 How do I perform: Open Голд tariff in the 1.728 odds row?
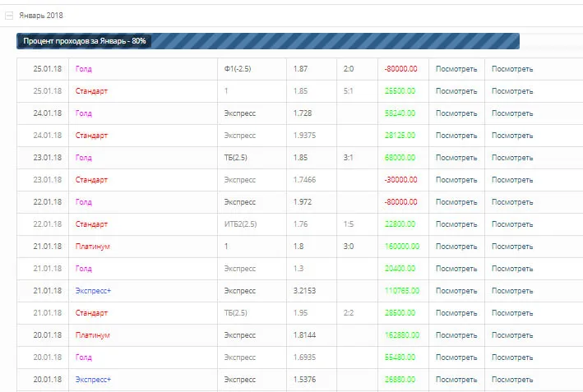pyautogui.click(x=84, y=113)
